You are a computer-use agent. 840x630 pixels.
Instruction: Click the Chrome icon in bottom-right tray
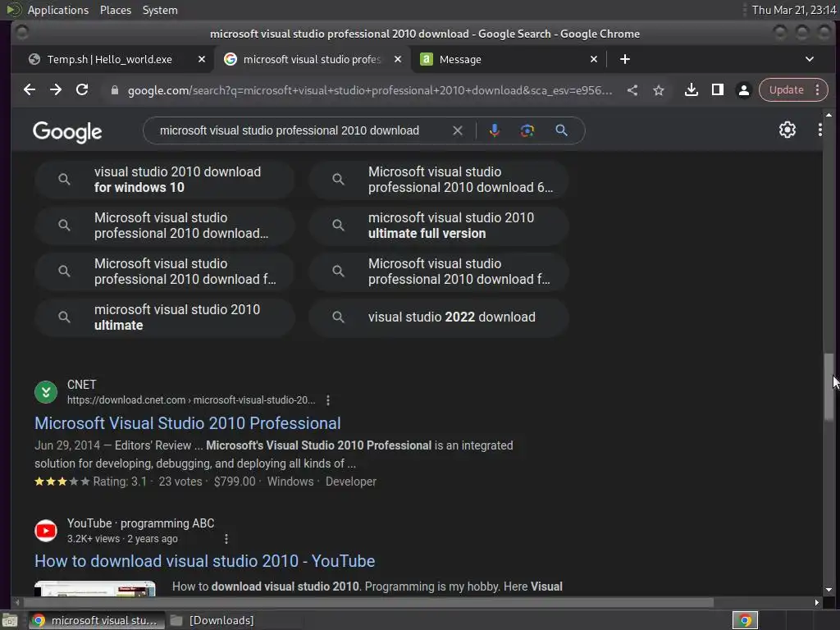coord(745,620)
